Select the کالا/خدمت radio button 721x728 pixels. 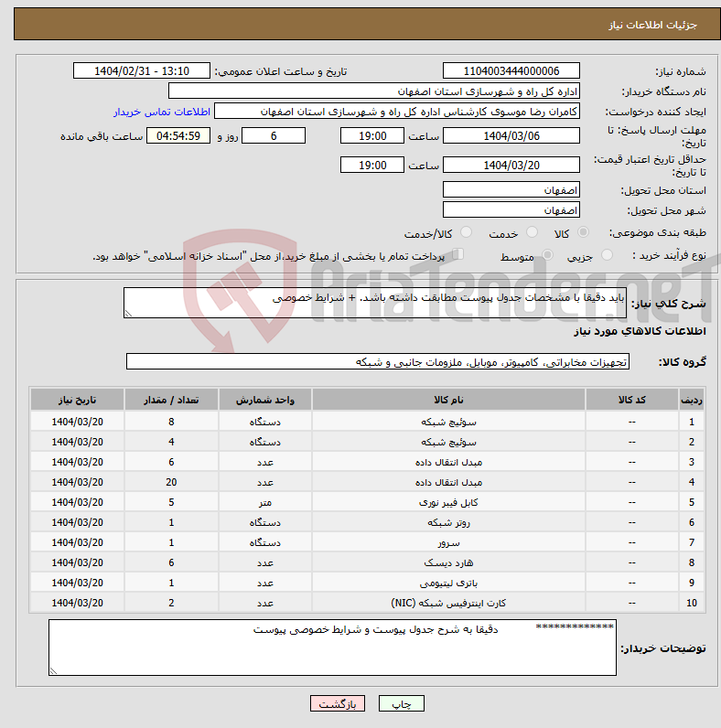pyautogui.click(x=466, y=231)
